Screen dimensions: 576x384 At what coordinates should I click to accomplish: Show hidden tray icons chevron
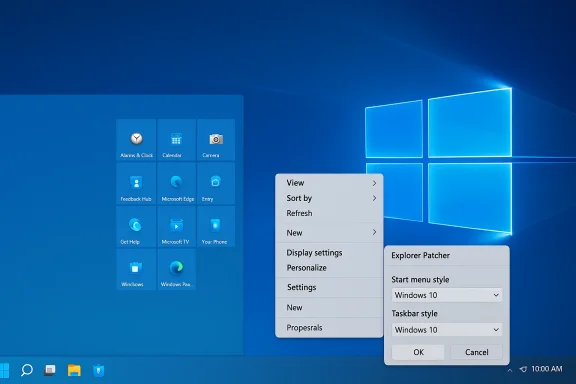click(x=510, y=370)
